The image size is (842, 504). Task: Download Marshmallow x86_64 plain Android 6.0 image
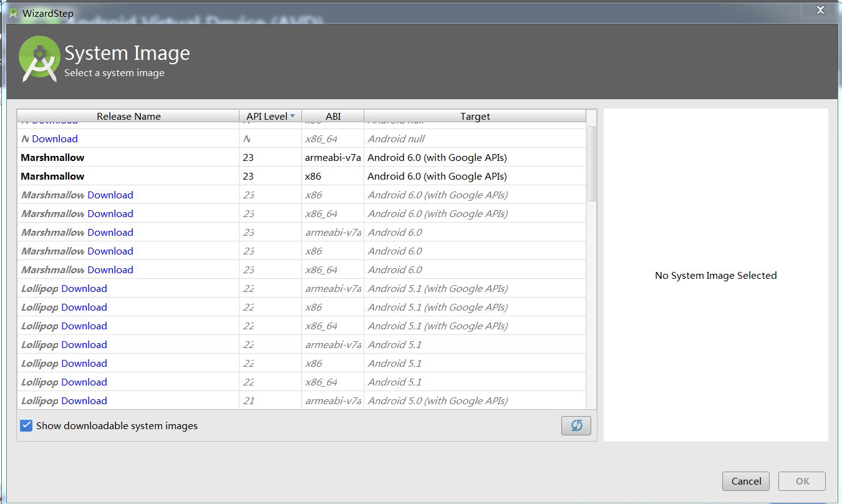(x=110, y=269)
